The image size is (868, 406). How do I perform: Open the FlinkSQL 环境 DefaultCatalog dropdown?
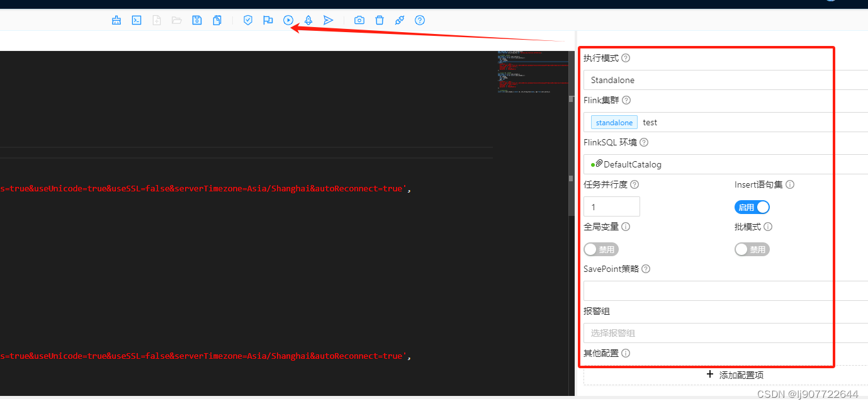click(x=726, y=164)
